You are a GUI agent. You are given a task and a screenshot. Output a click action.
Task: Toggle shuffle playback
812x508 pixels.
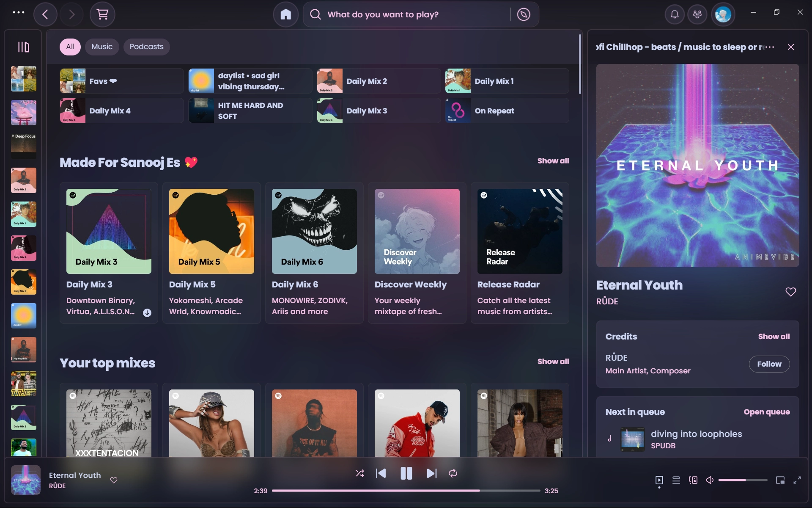tap(360, 473)
